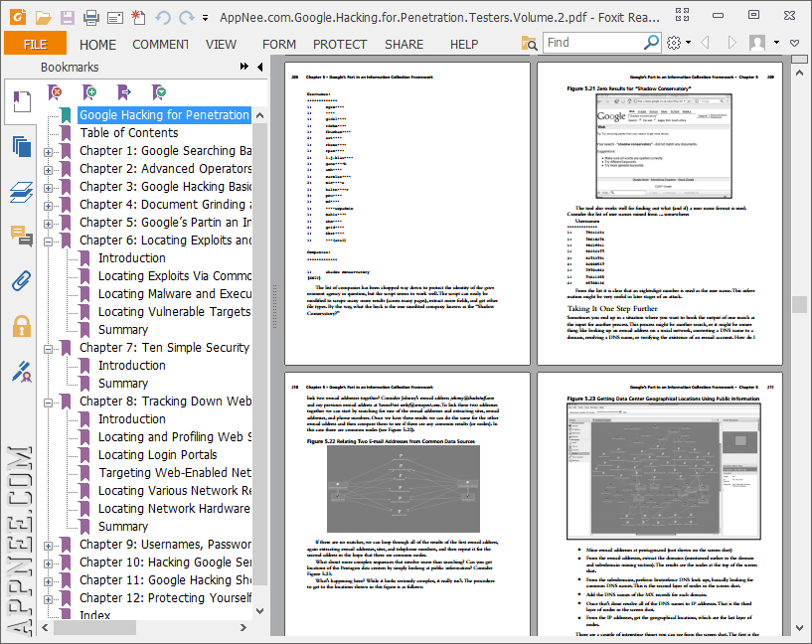Click the advanced search folder icon

(529, 43)
